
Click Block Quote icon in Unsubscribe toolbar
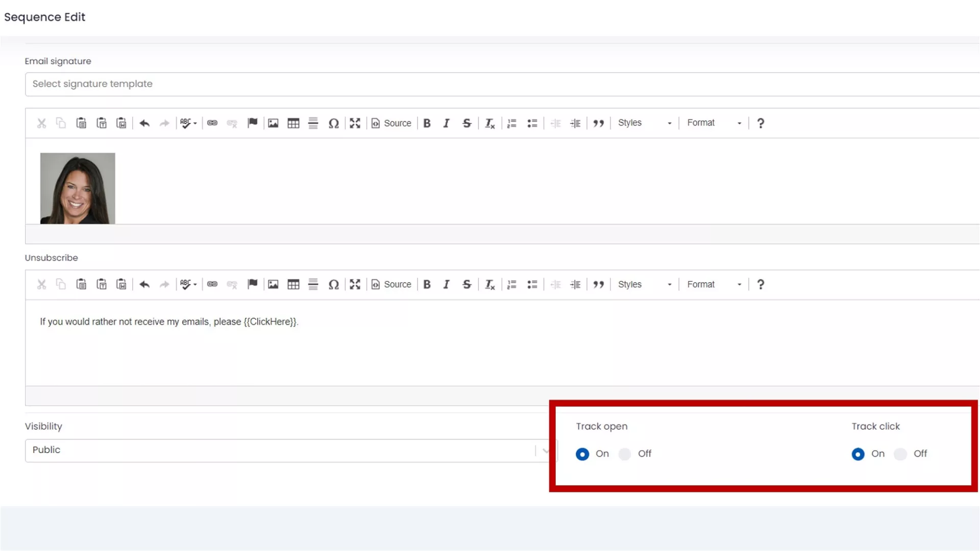(598, 285)
